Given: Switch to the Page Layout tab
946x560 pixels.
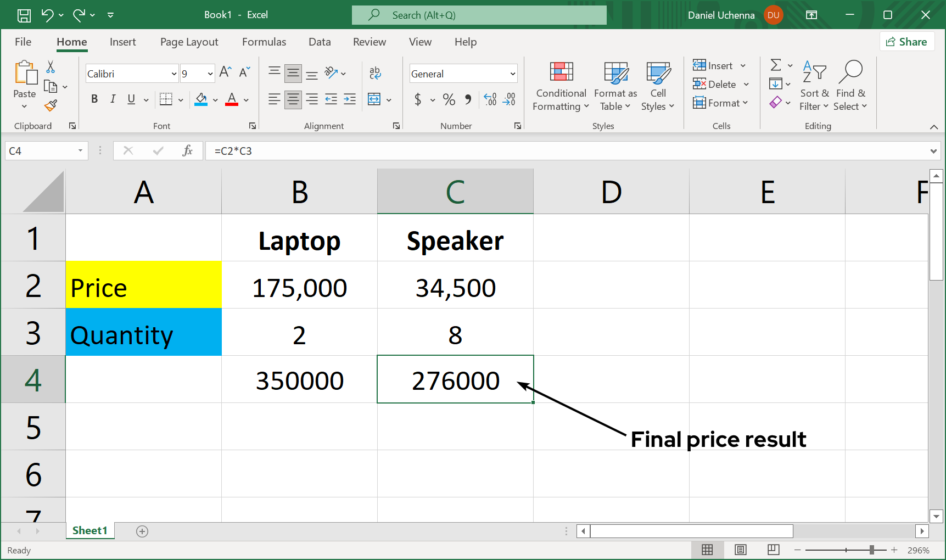Looking at the screenshot, I should 189,42.
